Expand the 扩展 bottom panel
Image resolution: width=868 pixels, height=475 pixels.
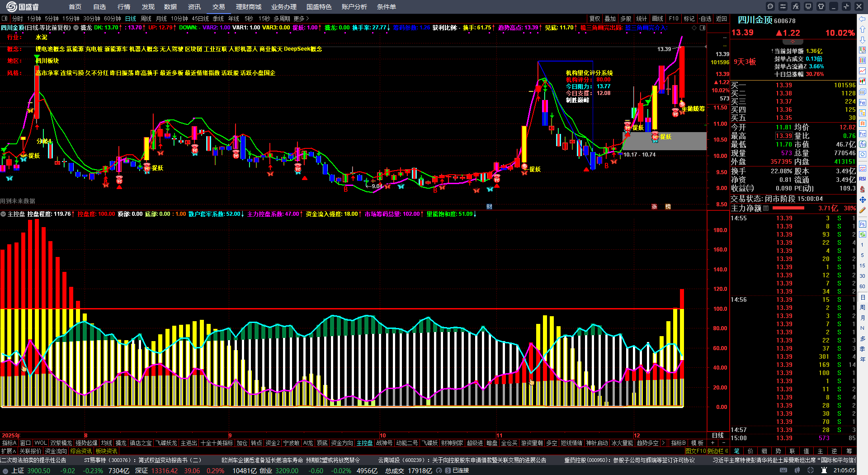click(x=9, y=451)
